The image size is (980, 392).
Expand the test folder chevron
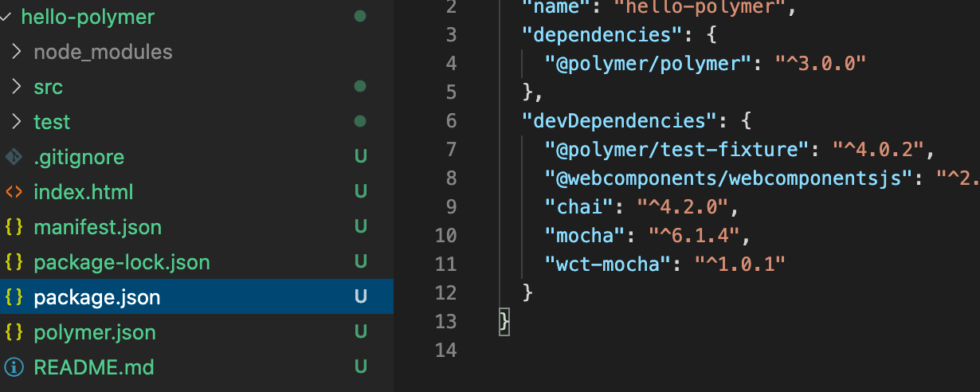[x=17, y=122]
